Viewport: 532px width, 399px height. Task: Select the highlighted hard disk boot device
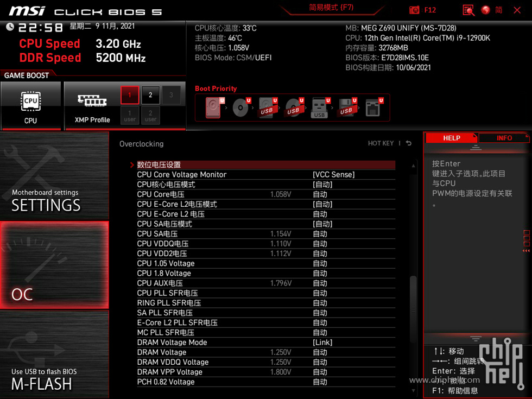coord(213,107)
